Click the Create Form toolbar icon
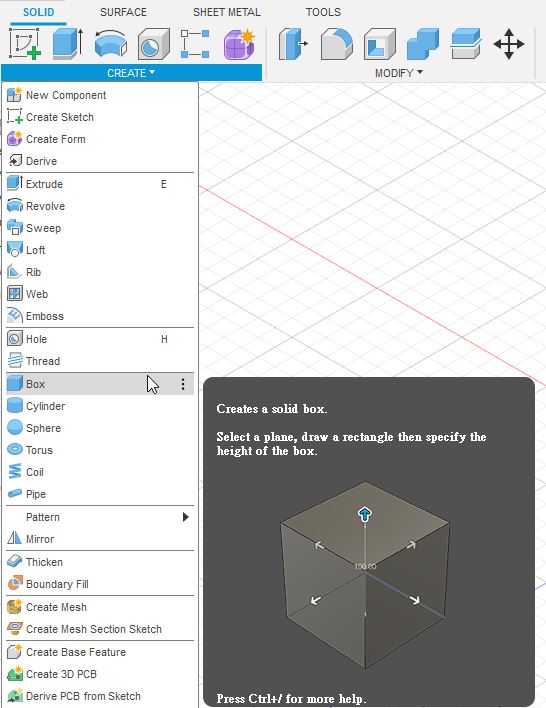This screenshot has width=546, height=708. click(x=239, y=44)
